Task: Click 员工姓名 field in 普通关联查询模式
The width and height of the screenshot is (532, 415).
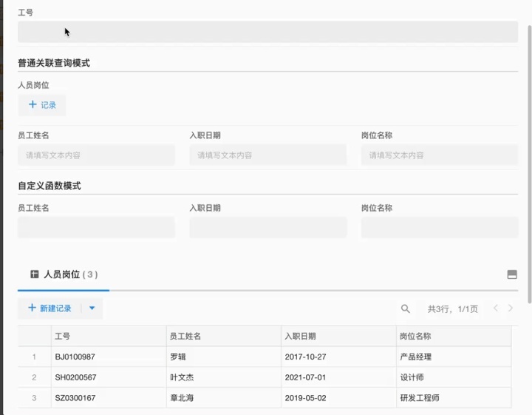Action: [x=96, y=155]
